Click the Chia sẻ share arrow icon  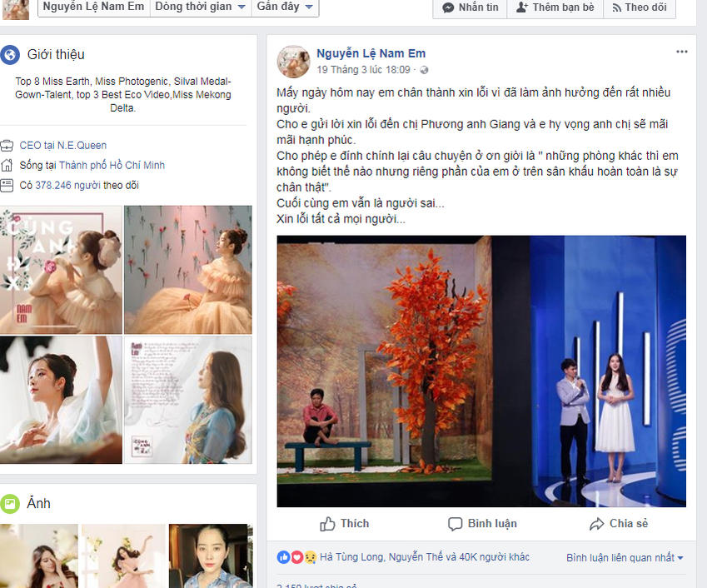(x=596, y=524)
